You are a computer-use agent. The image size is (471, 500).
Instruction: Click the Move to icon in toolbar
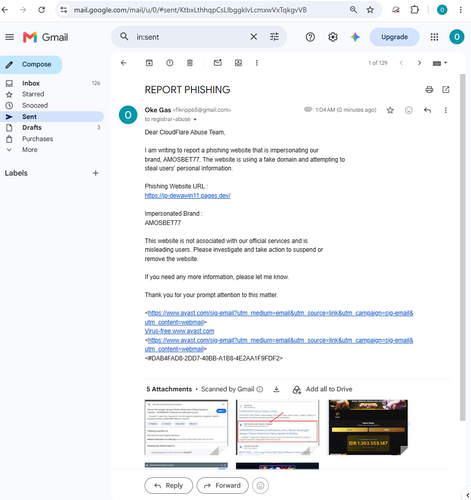click(238, 63)
